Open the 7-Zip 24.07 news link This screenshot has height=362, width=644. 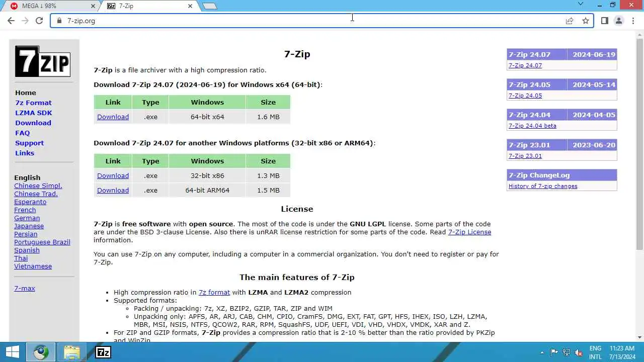pos(525,65)
